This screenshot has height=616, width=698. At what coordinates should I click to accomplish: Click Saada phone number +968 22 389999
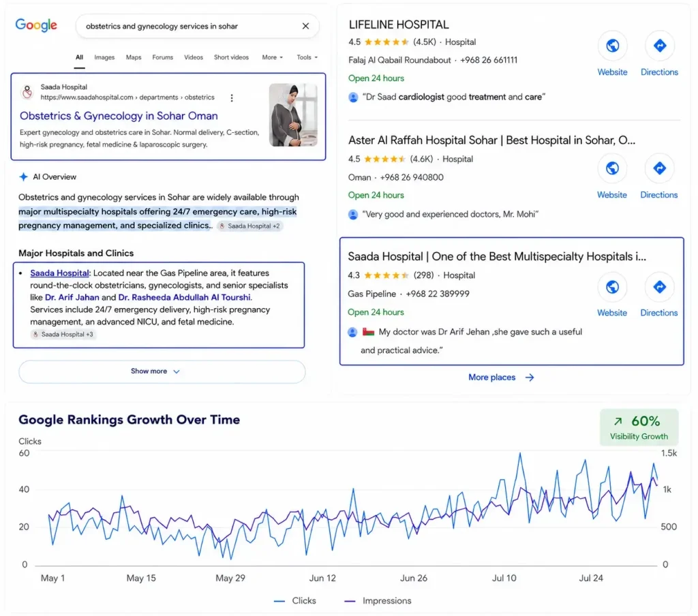point(437,294)
